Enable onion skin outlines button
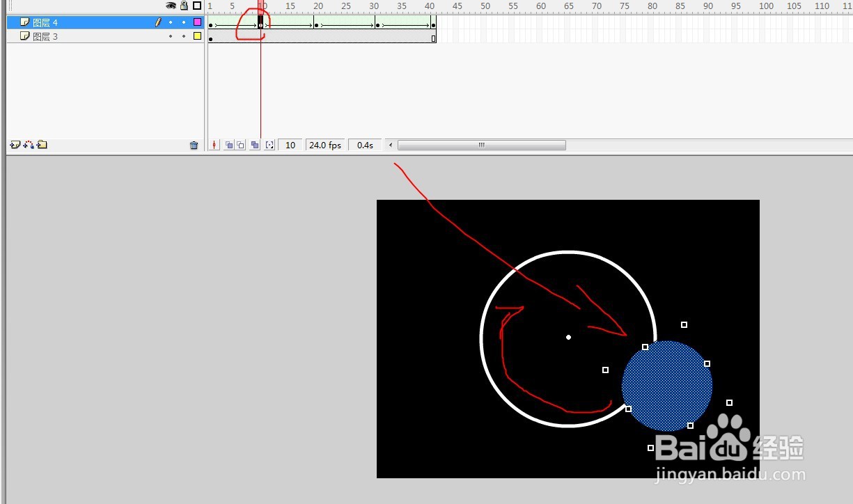Viewport: 853px width, 504px height. point(241,145)
